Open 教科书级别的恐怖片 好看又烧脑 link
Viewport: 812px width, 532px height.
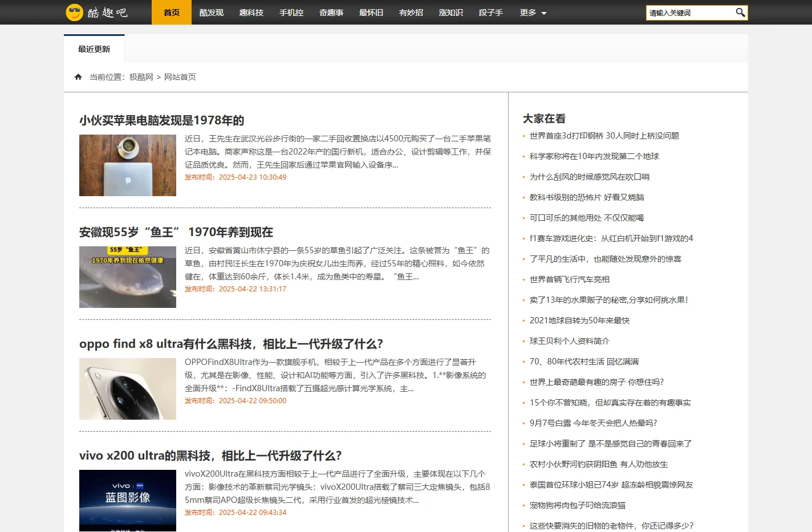(587, 197)
